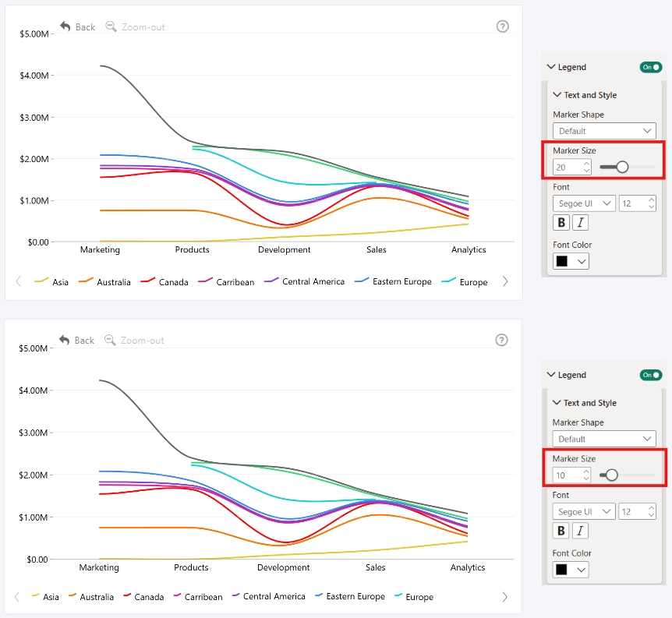Image resolution: width=672 pixels, height=618 pixels.
Task: Open the help icon on the top chart
Action: [x=502, y=26]
